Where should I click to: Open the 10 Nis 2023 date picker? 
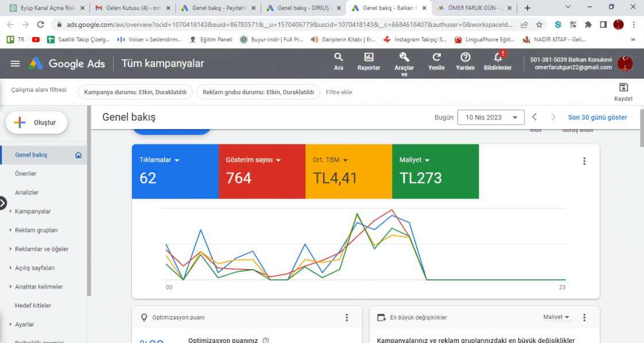pyautogui.click(x=491, y=118)
